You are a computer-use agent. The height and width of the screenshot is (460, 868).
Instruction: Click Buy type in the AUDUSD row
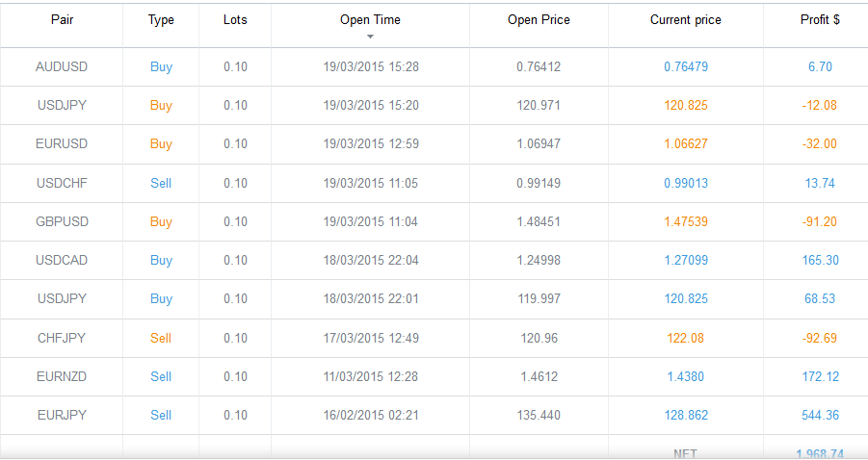161,67
